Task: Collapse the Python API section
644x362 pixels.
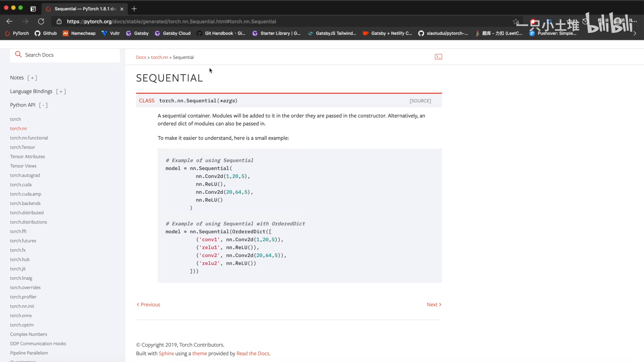Action: coord(43,105)
